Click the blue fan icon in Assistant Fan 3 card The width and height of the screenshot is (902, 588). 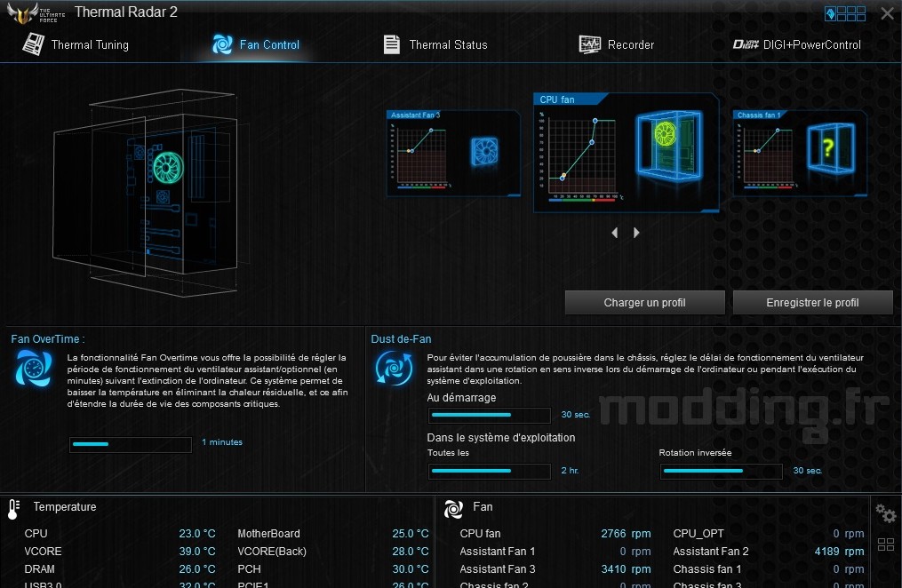tap(484, 152)
